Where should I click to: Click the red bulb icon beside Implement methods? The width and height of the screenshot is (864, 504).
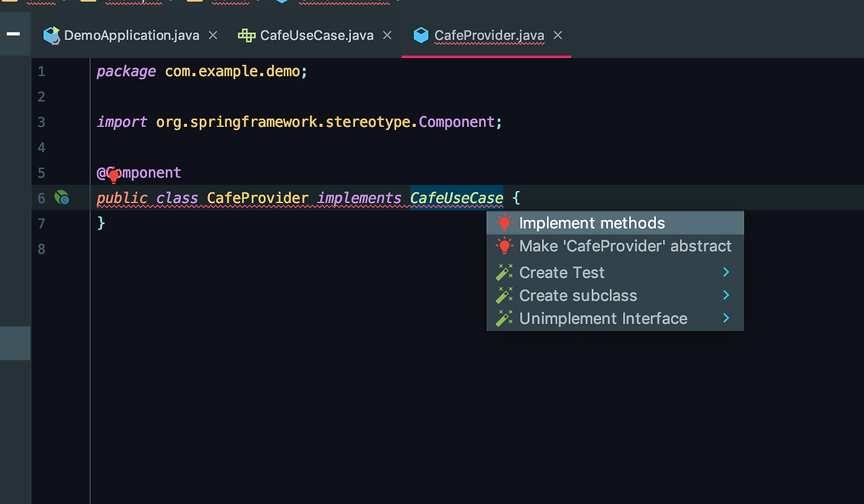point(504,223)
